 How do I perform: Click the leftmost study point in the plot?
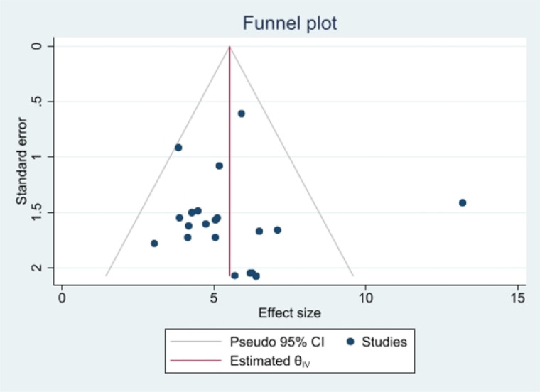[154, 244]
